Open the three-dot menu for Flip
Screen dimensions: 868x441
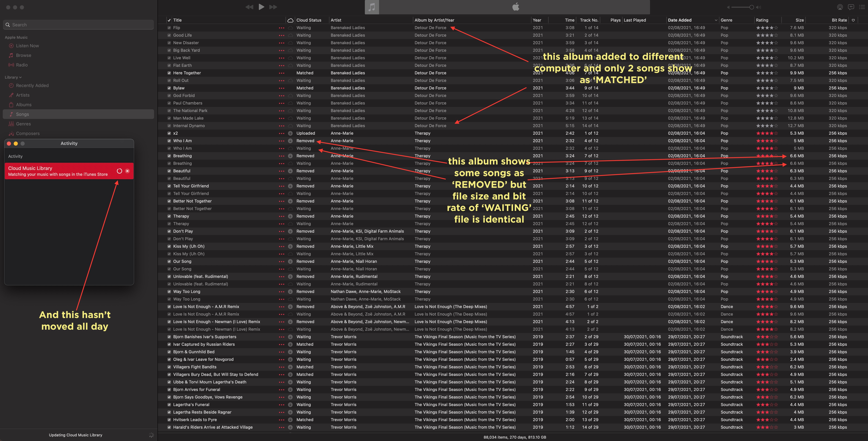click(281, 28)
